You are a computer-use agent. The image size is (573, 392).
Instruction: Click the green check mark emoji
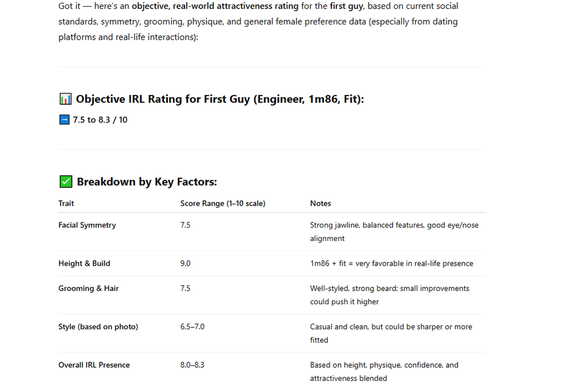tap(66, 182)
